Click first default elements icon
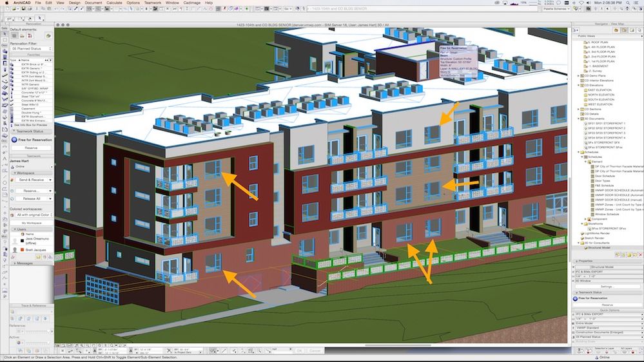The height and width of the screenshot is (362, 644). pyautogui.click(x=14, y=35)
